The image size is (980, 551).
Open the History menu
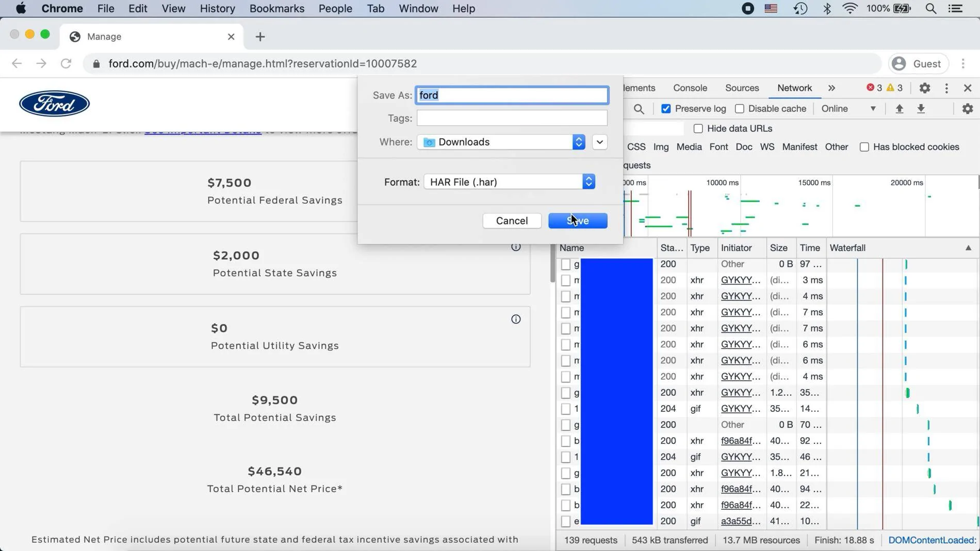(217, 8)
